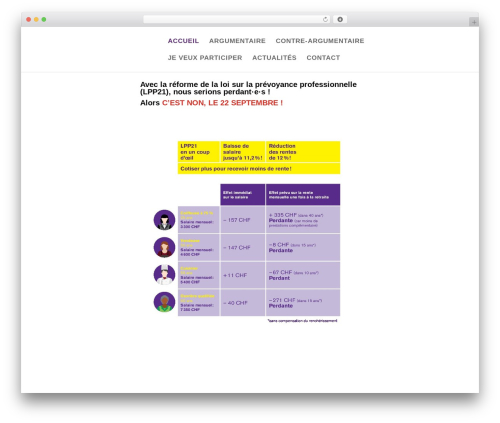Click the "– 40 CHF" salary cell
Image resolution: width=500 pixels, height=423 pixels.
tap(243, 303)
